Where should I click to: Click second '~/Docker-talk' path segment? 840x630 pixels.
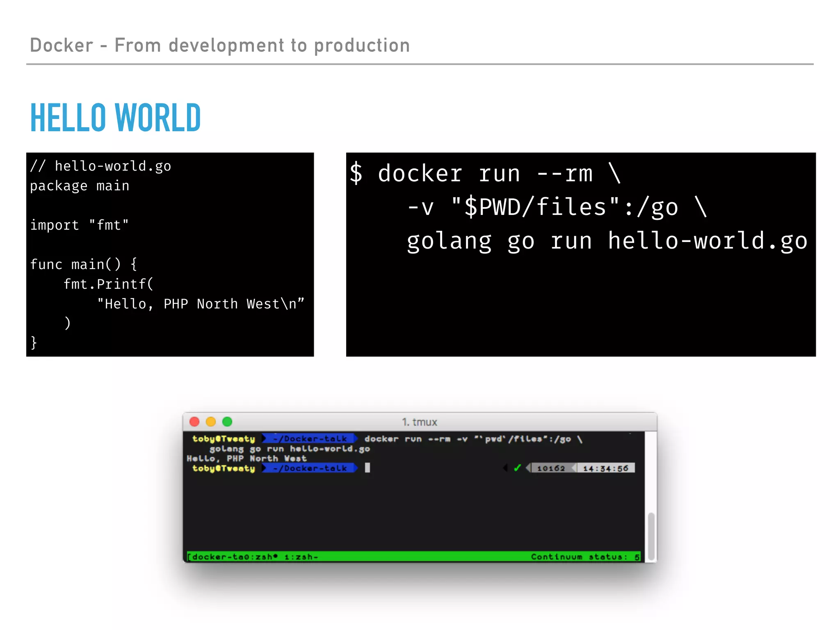310,468
